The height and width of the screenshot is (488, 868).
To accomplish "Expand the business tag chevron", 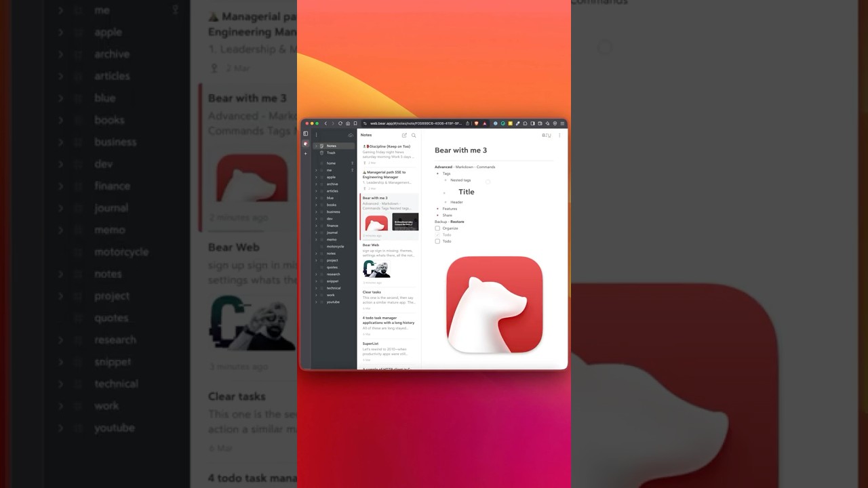I will [316, 211].
